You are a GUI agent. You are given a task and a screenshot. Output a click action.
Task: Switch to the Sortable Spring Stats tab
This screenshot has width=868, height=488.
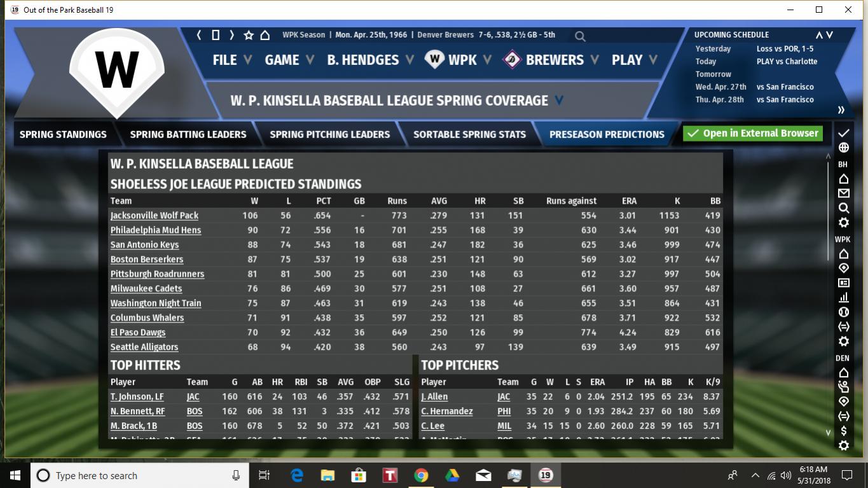tap(469, 134)
